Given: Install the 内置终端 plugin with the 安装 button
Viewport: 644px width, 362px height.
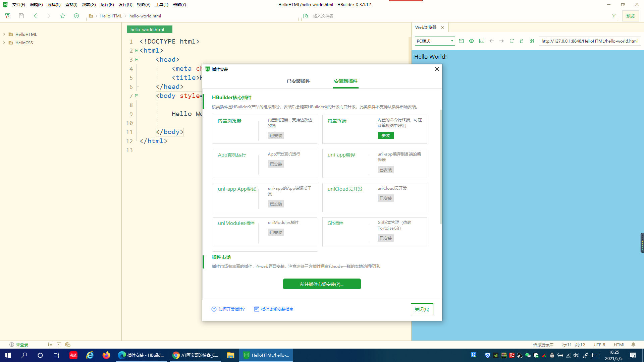Looking at the screenshot, I should click(x=385, y=135).
